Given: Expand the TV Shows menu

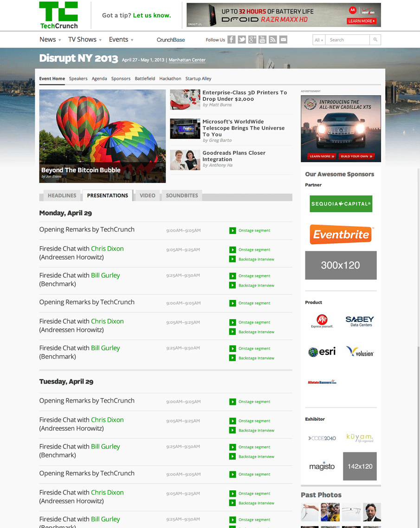Looking at the screenshot, I should point(85,39).
